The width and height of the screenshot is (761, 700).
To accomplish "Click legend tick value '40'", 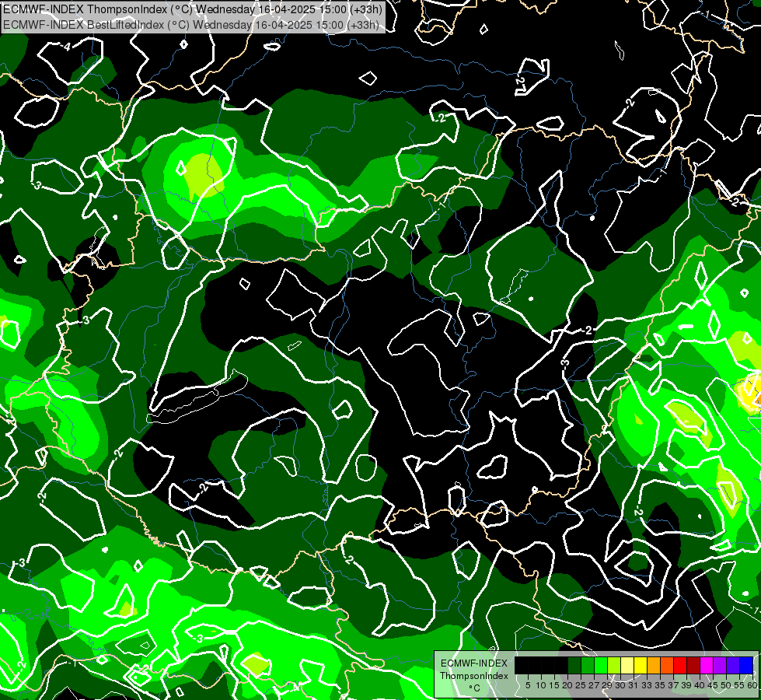I will (700, 685).
